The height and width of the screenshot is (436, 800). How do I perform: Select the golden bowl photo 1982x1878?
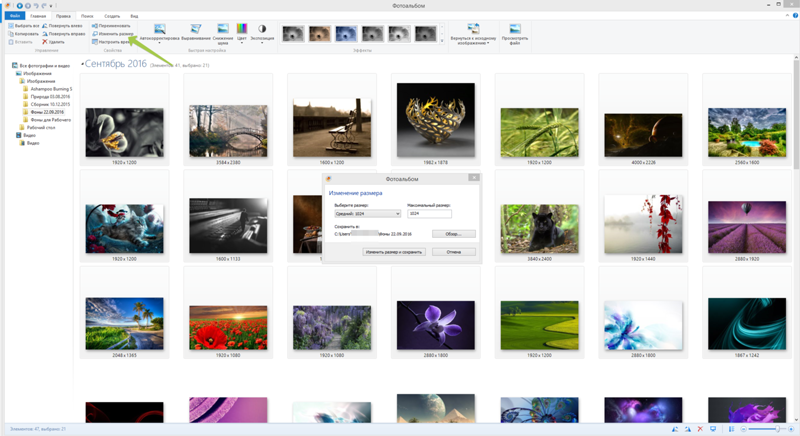pyautogui.click(x=436, y=120)
